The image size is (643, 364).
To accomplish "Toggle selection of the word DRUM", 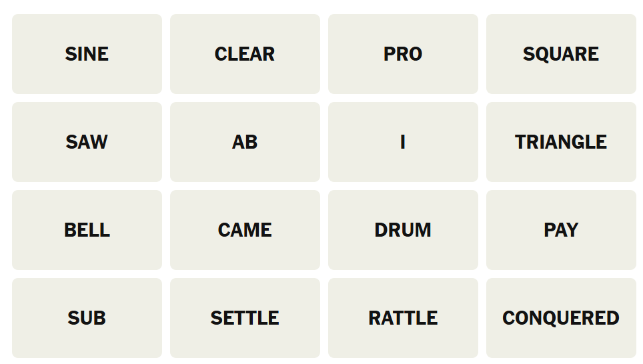I will pos(403,230).
